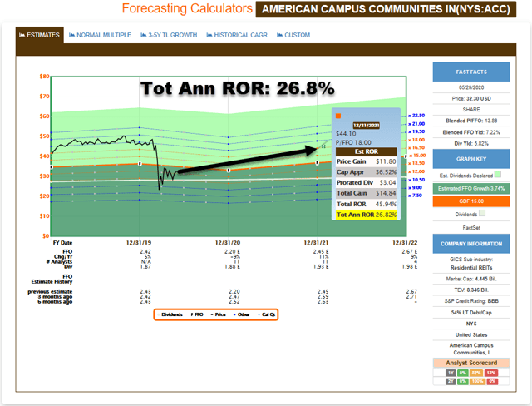Click the 12/31/2021 date label in tooltip
532x406 pixels.
[366, 126]
